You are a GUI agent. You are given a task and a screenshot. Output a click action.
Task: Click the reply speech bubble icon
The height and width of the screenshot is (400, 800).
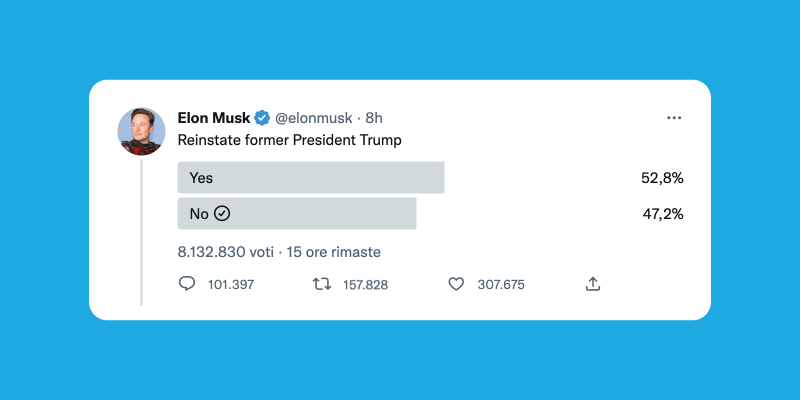coord(187,284)
